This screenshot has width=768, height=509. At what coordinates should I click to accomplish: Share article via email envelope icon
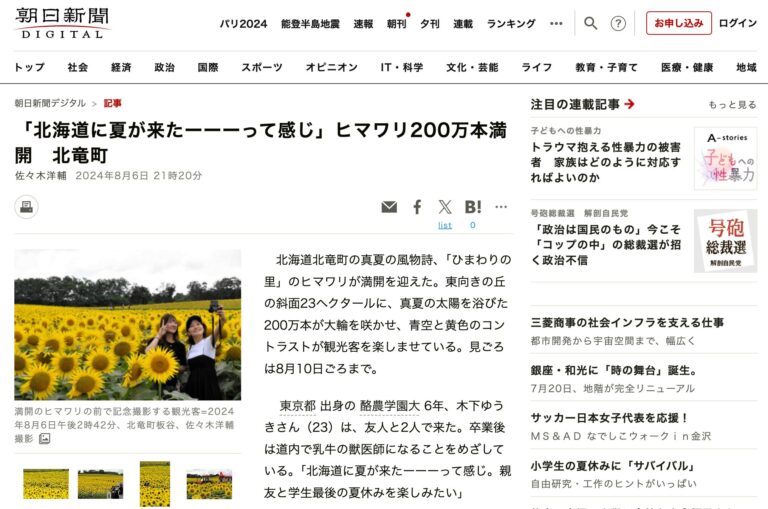[x=389, y=207]
